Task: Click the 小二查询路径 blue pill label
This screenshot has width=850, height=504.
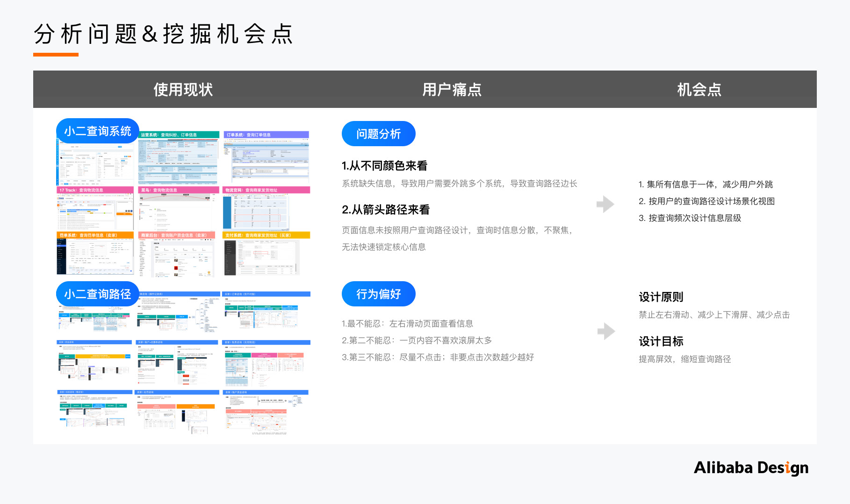Action: 97,294
